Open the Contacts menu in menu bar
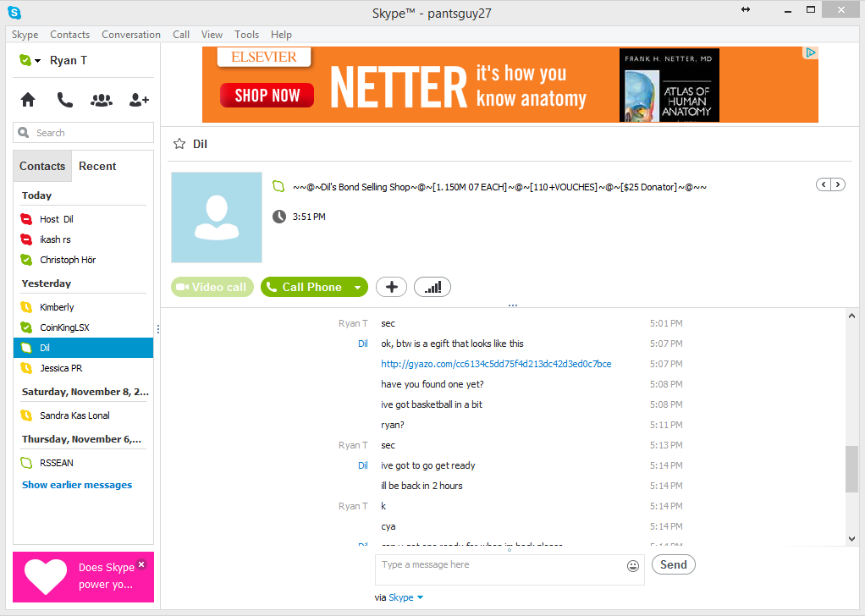 pos(69,34)
